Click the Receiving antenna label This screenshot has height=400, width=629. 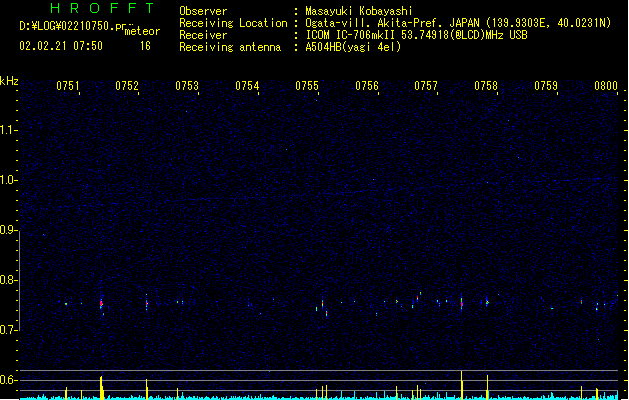pos(230,47)
